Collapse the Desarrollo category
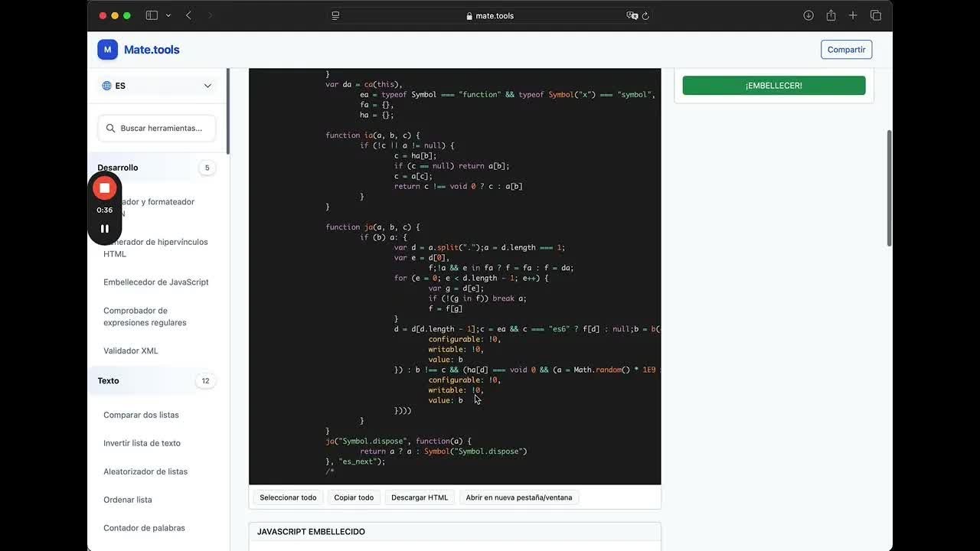 pyautogui.click(x=157, y=168)
